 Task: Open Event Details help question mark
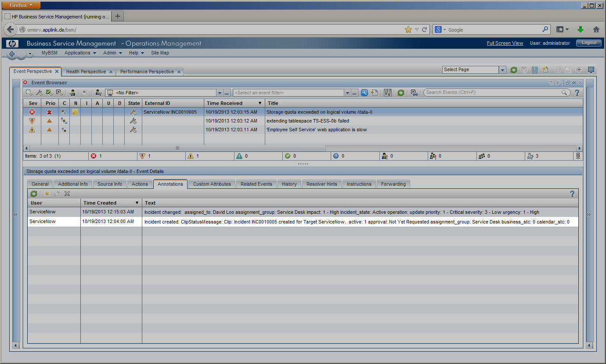(572, 194)
